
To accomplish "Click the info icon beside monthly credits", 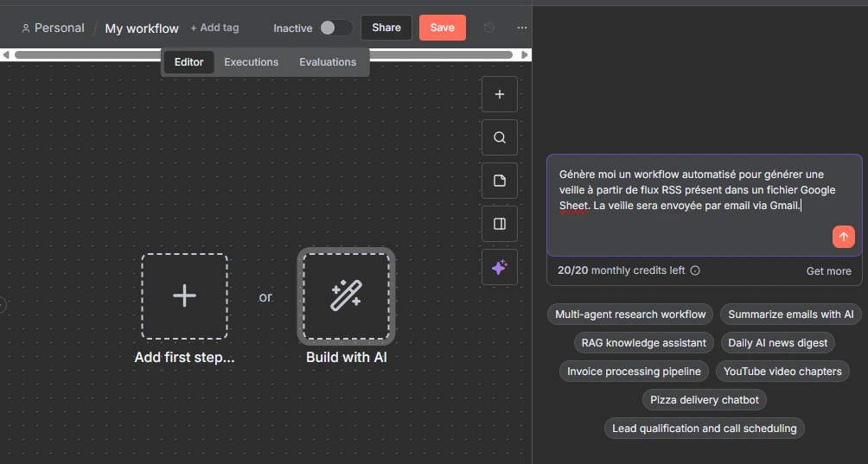I will click(x=695, y=270).
